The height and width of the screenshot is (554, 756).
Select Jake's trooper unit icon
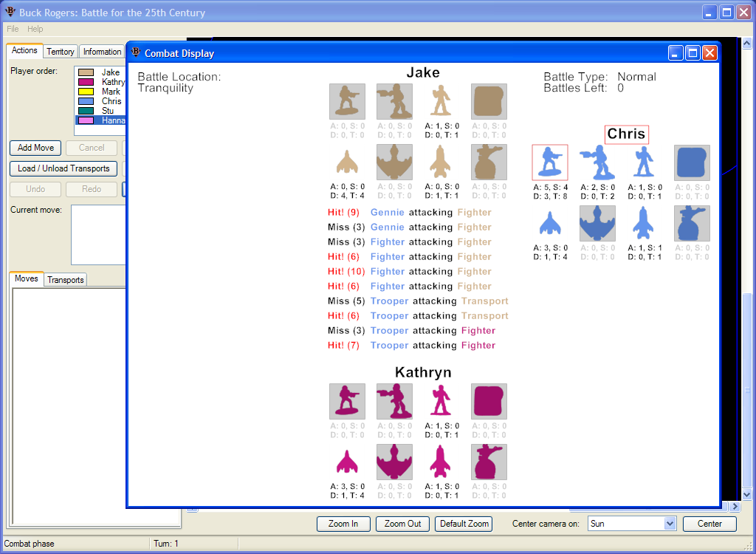(347, 101)
